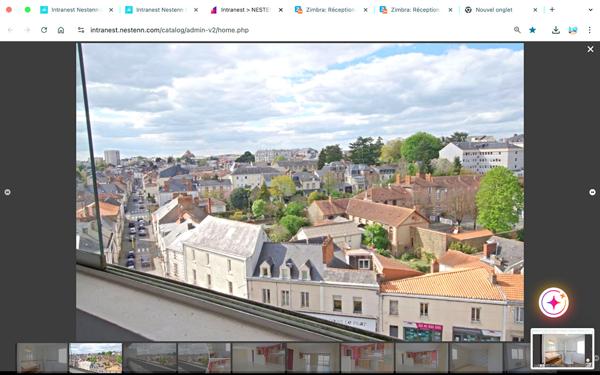Image resolution: width=600 pixels, height=375 pixels.
Task: Close the Intranest > NESTE tab
Action: coord(280,10)
